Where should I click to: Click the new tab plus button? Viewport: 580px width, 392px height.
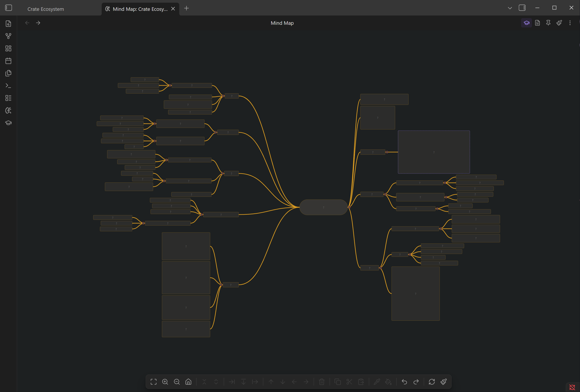point(187,8)
